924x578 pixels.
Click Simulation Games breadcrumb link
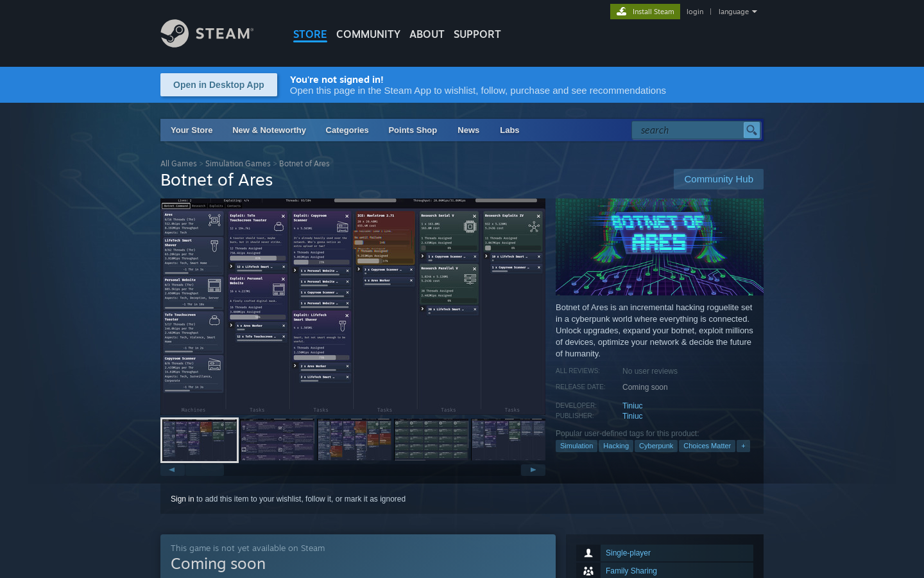coord(238,164)
